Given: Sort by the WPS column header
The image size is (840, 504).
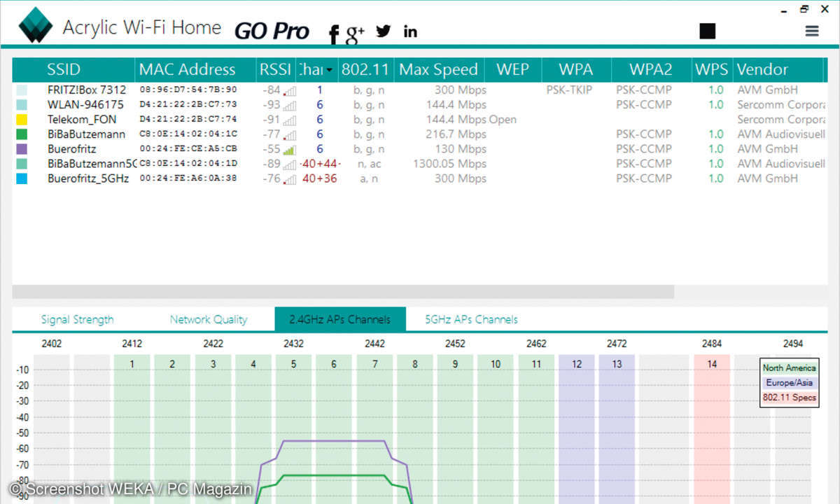Looking at the screenshot, I should pyautogui.click(x=712, y=69).
